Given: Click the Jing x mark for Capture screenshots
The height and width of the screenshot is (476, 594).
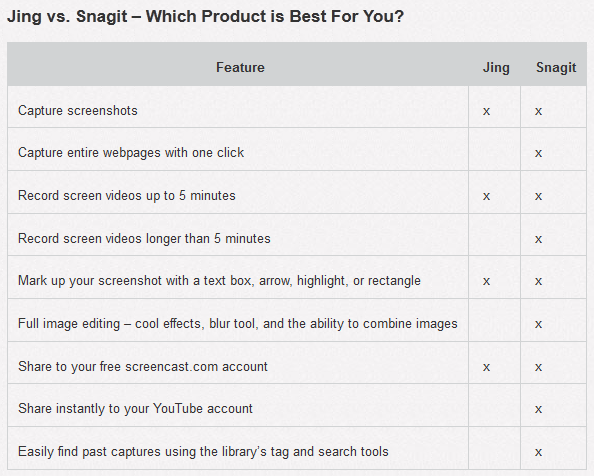Looking at the screenshot, I should (486, 111).
